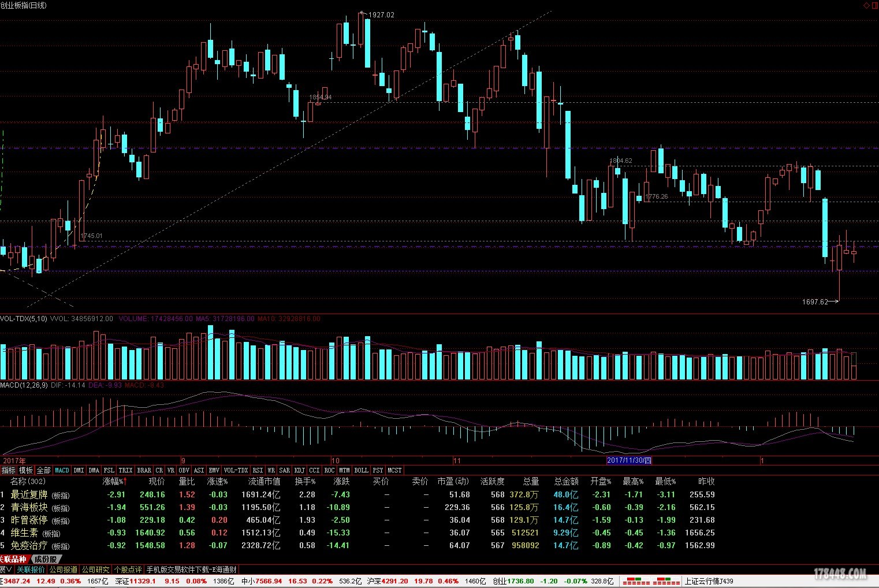Click the 沪深 4291.20 index in status bar

coord(388,581)
